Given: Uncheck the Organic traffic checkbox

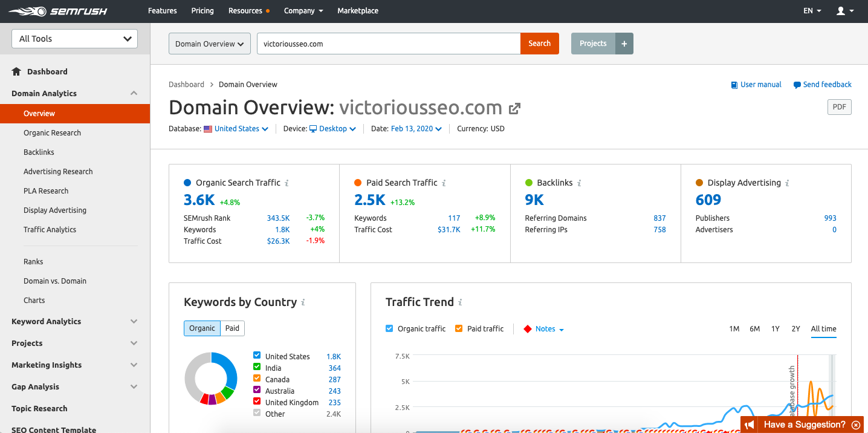Looking at the screenshot, I should tap(389, 328).
